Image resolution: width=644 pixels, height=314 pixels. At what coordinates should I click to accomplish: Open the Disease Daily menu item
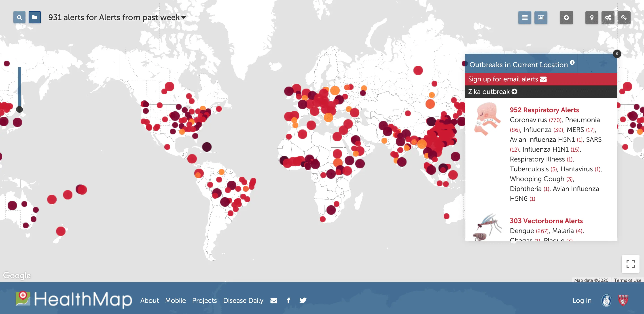[243, 301]
